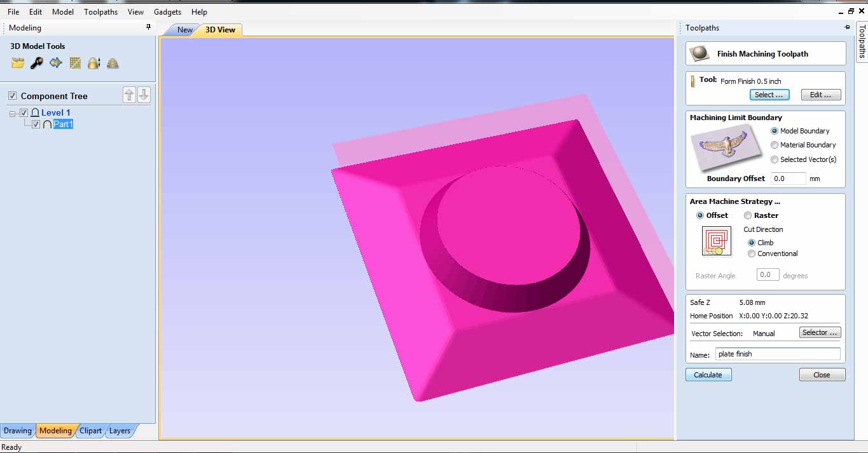Set cut direction to Climb
This screenshot has width=868, height=453.
(752, 243)
